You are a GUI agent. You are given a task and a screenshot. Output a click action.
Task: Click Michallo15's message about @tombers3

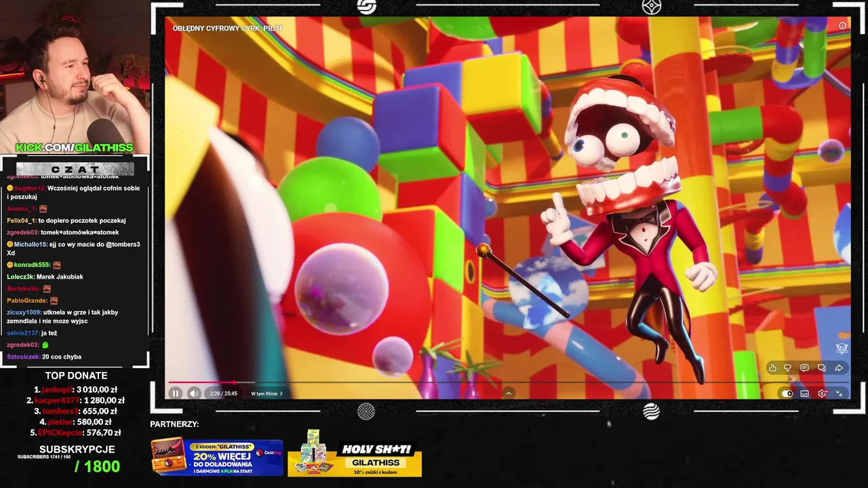click(73, 249)
